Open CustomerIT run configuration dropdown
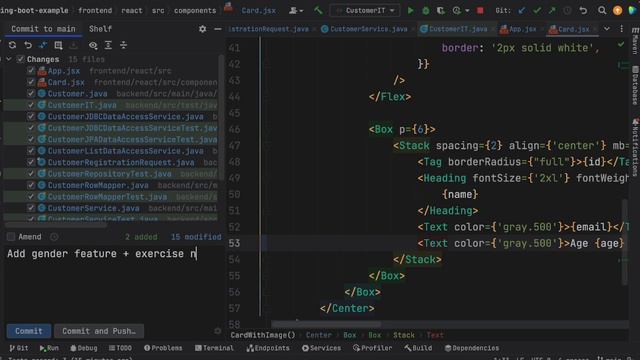Screen dimensions: 640x360 tap(365, 11)
